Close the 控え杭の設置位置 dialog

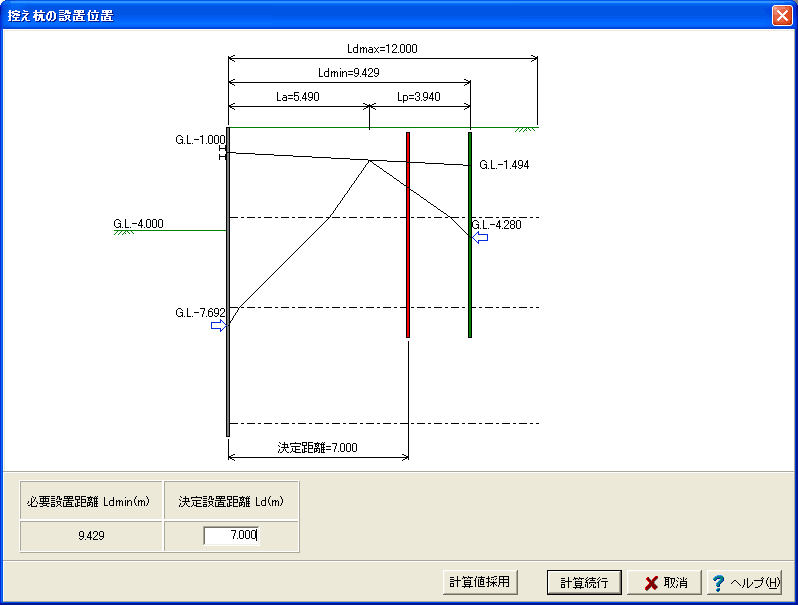point(782,15)
